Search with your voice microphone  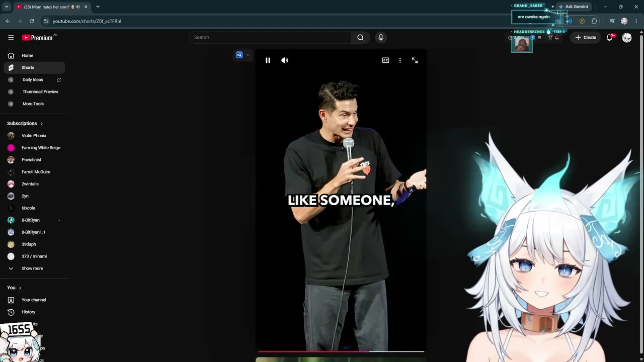tap(381, 37)
